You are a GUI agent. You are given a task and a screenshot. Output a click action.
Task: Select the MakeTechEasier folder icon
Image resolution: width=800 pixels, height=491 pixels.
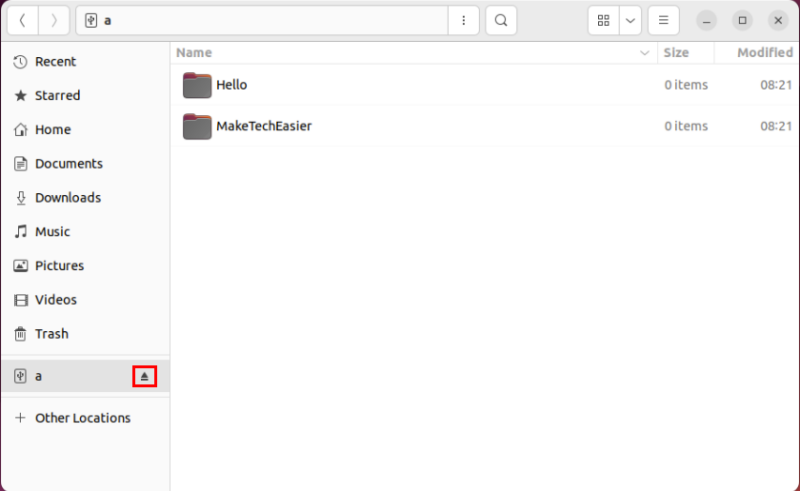(197, 127)
